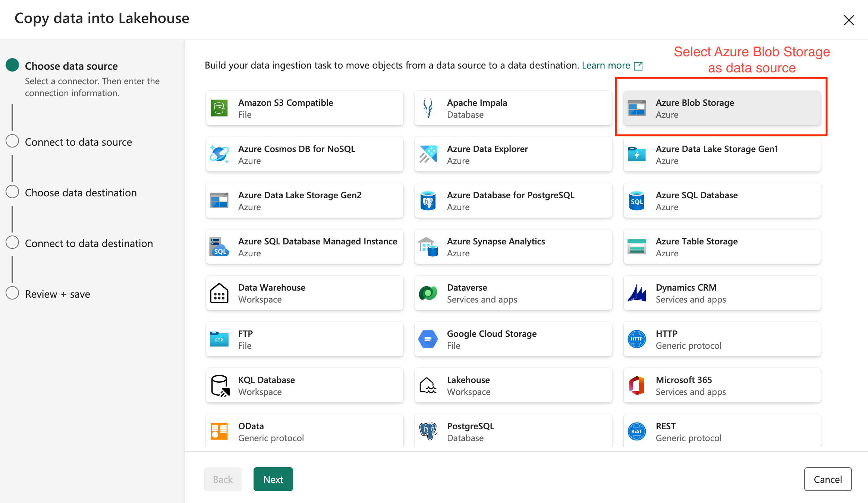Click the REST globe icon

[637, 431]
